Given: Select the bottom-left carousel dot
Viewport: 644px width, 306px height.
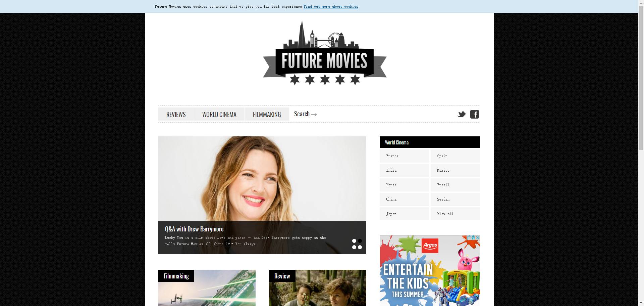Looking at the screenshot, I should pyautogui.click(x=354, y=247).
